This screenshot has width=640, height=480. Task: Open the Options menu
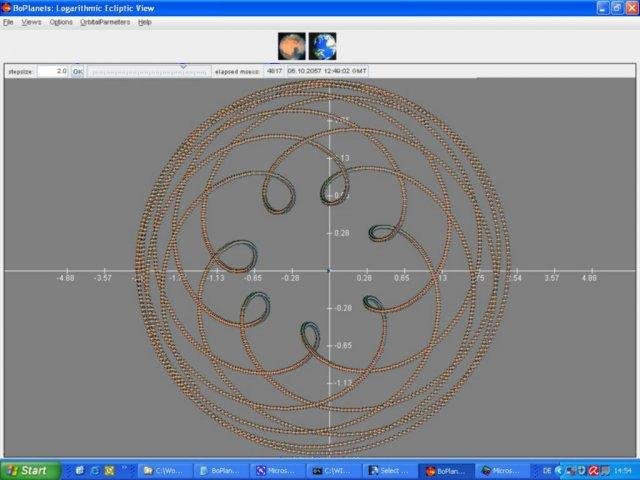pyautogui.click(x=61, y=22)
